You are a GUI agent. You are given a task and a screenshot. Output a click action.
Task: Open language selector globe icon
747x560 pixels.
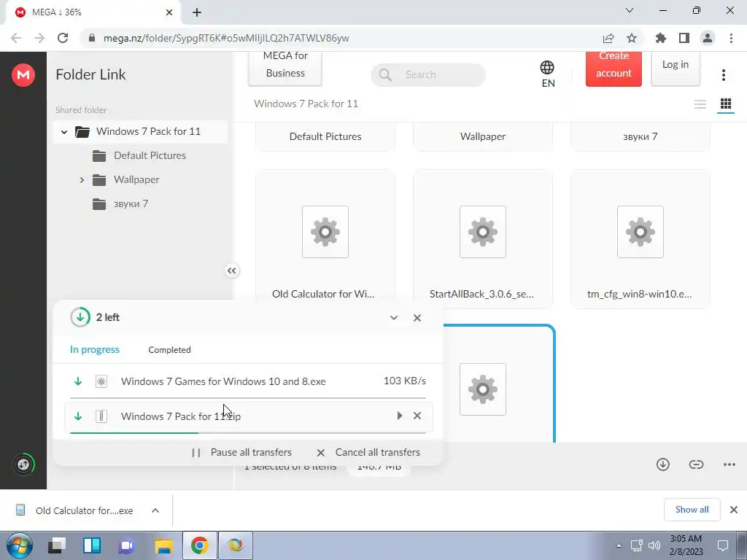click(x=547, y=68)
